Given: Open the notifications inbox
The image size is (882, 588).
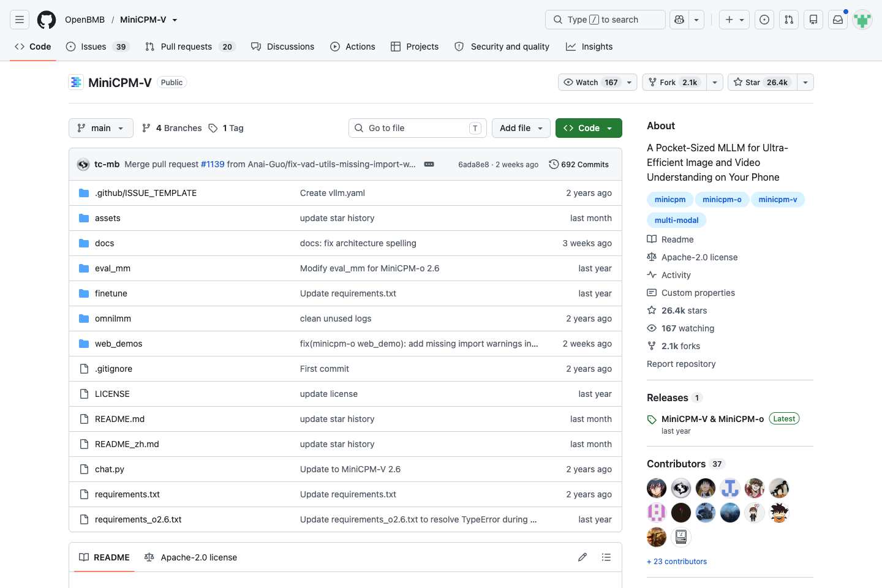Looking at the screenshot, I should coord(838,20).
